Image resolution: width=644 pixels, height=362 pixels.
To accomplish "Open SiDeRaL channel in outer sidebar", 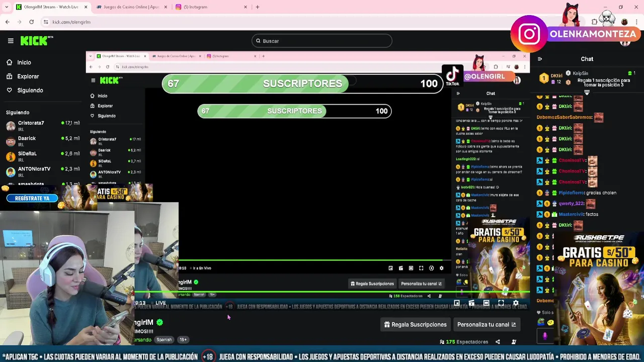I will 43,156.
